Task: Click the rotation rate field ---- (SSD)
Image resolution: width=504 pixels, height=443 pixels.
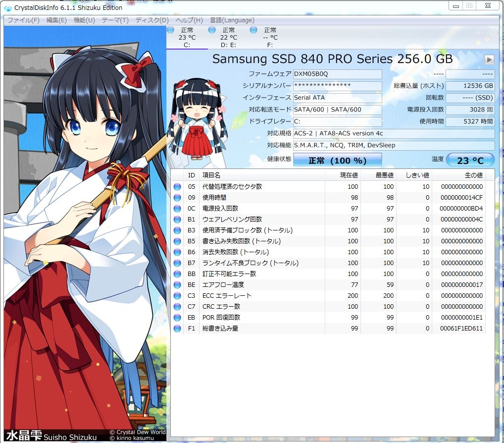Action: click(470, 98)
